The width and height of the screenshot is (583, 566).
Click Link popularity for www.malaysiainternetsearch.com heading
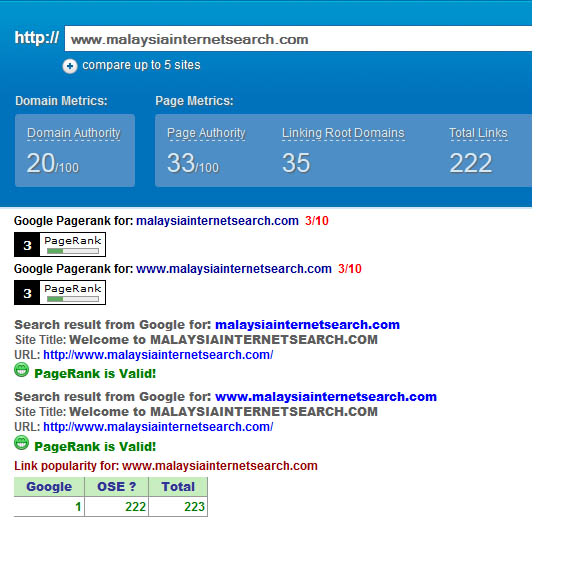point(166,466)
